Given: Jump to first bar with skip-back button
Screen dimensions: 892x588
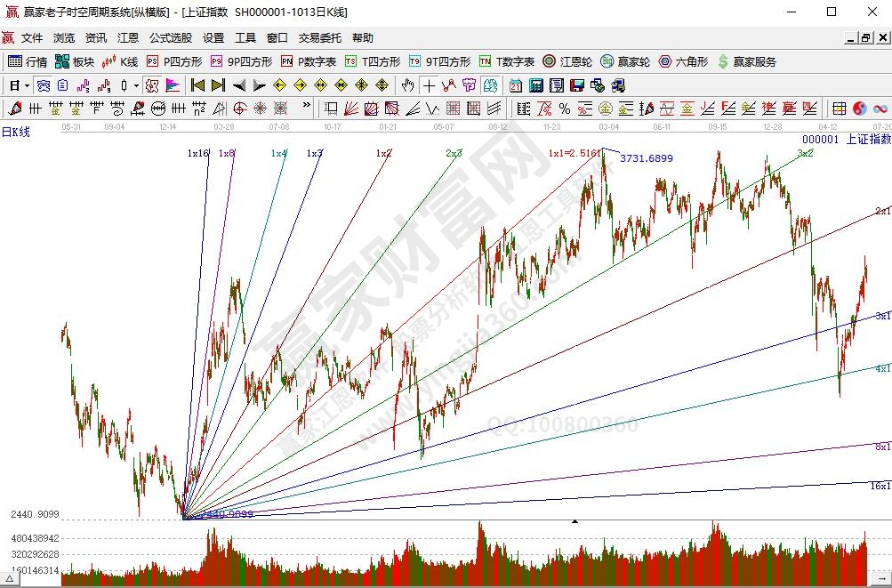Looking at the screenshot, I should [197, 85].
